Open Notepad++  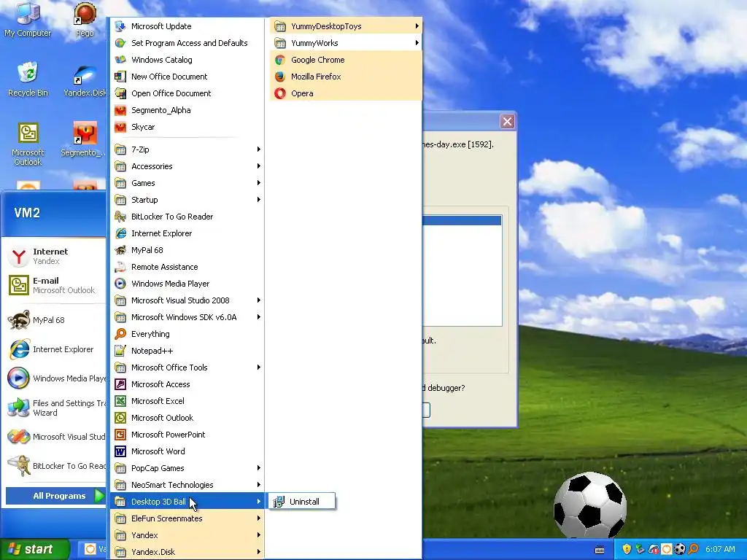tap(187, 351)
